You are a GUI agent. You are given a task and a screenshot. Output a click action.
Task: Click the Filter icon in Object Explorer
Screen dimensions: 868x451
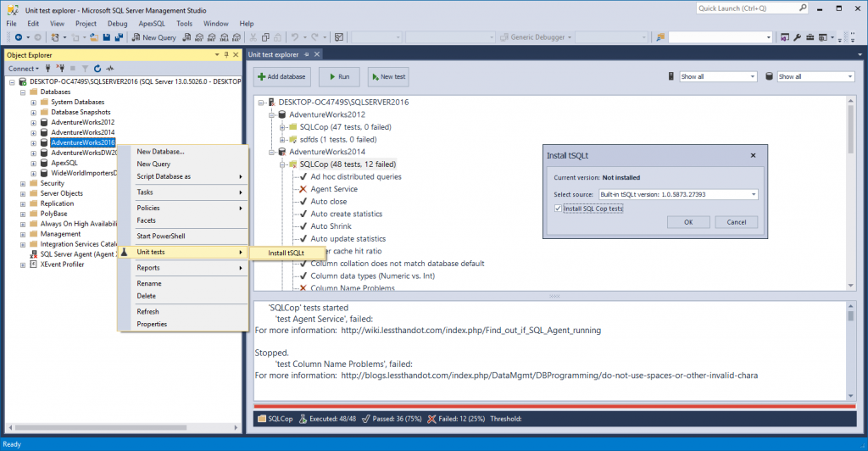pos(85,69)
